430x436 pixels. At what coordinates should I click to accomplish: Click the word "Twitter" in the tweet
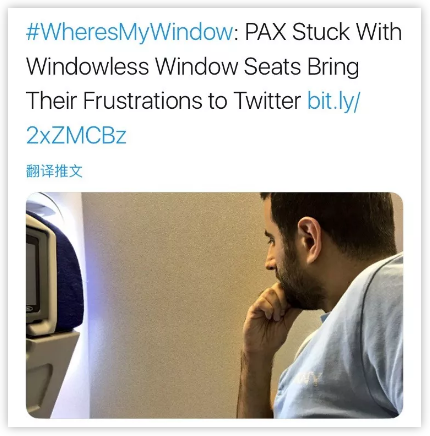coord(267,100)
